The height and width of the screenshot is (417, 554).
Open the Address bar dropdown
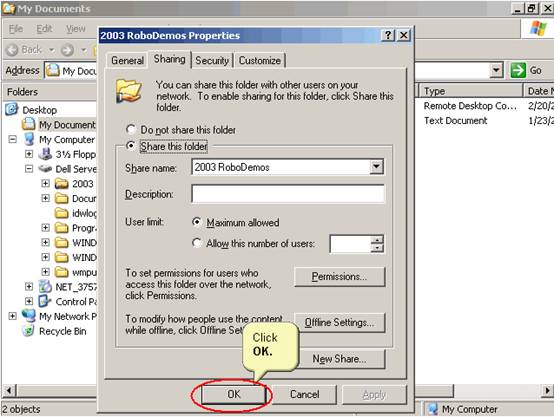point(496,70)
